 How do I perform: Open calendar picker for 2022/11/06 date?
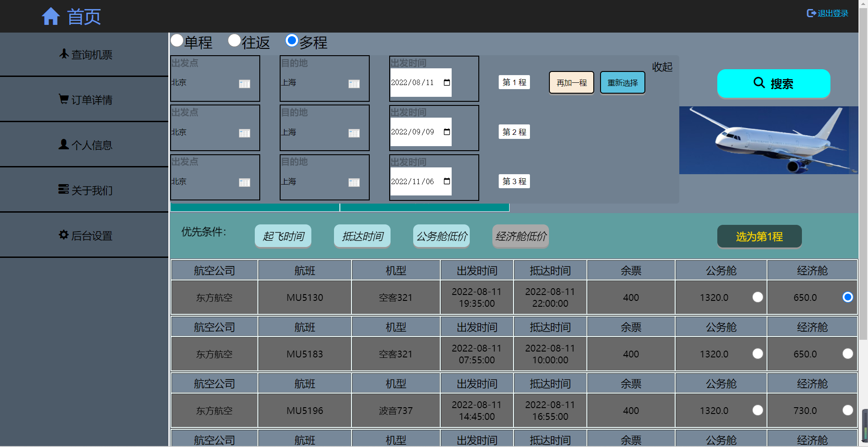(x=447, y=181)
